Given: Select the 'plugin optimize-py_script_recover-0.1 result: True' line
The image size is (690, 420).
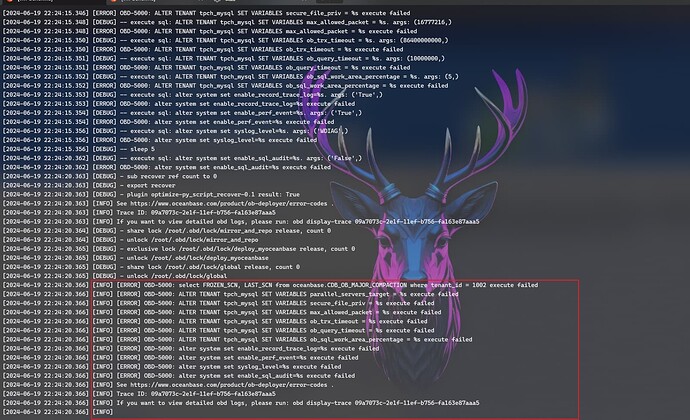Looking at the screenshot, I should point(151,194).
